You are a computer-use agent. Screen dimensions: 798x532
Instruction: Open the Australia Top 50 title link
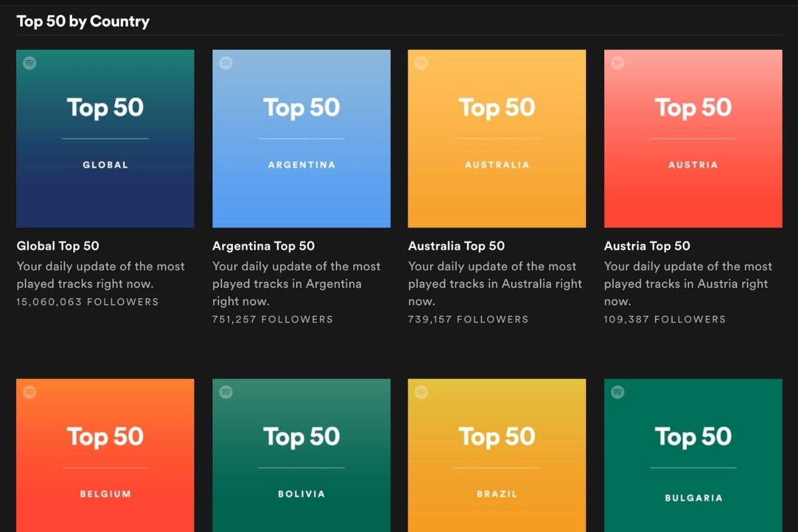tap(456, 246)
